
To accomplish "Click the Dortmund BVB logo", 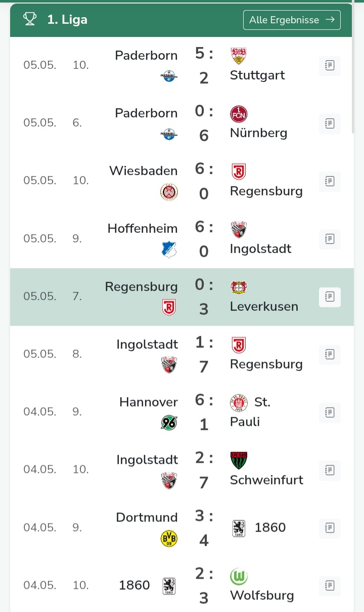I will point(169,539).
